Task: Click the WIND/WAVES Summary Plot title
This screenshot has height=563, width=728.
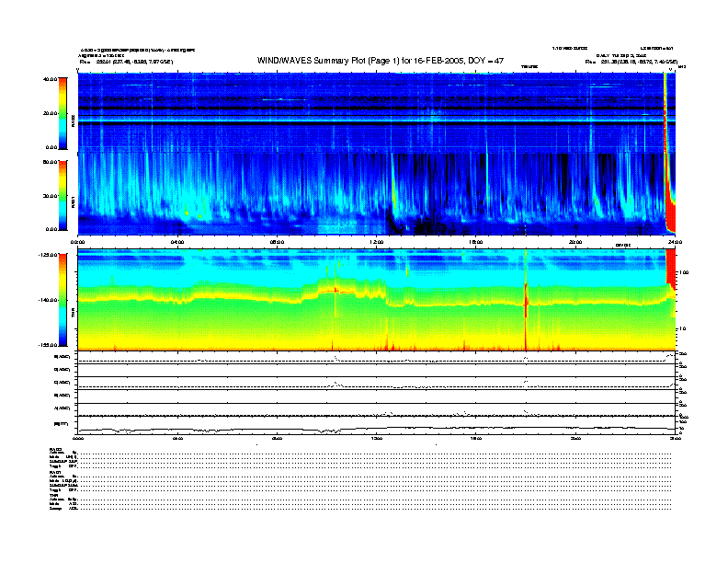Action: [x=381, y=61]
